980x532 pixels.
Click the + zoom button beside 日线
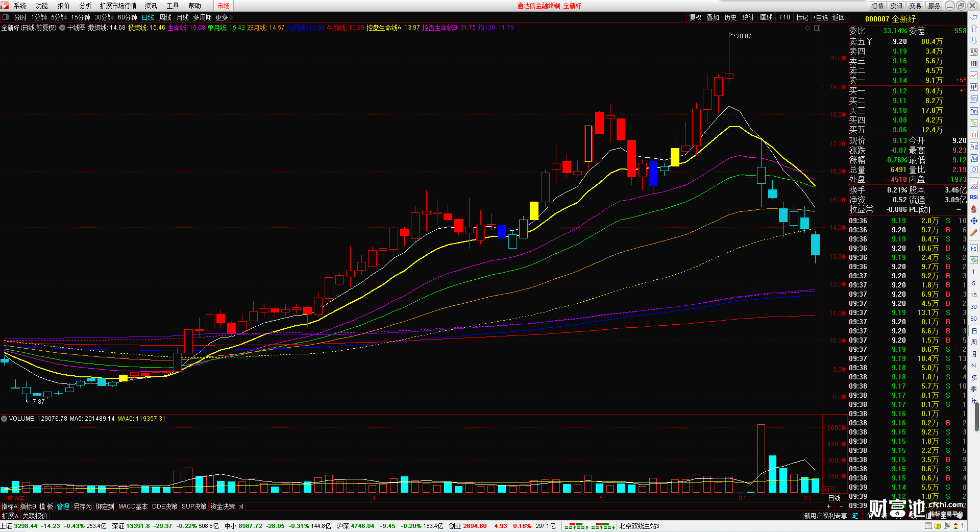click(x=828, y=506)
